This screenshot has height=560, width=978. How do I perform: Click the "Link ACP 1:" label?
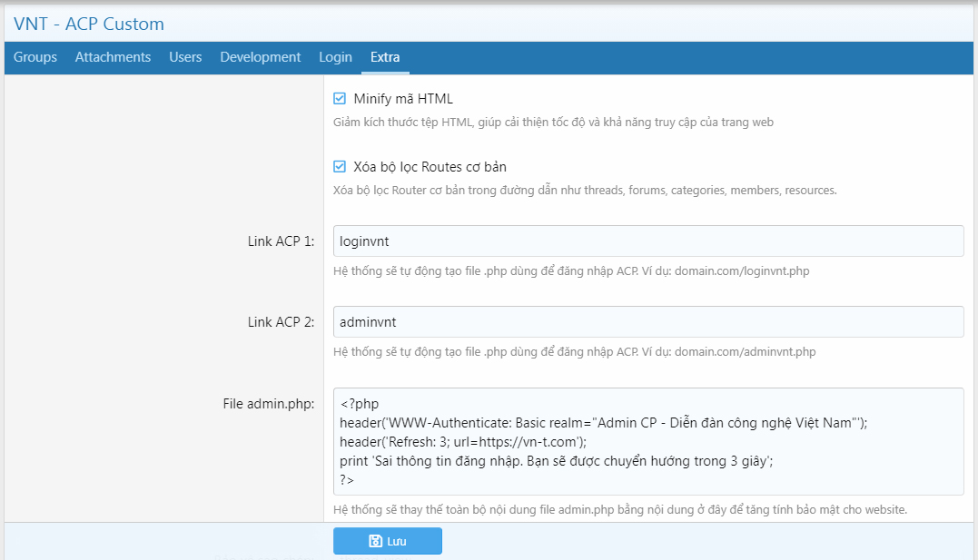click(x=281, y=241)
